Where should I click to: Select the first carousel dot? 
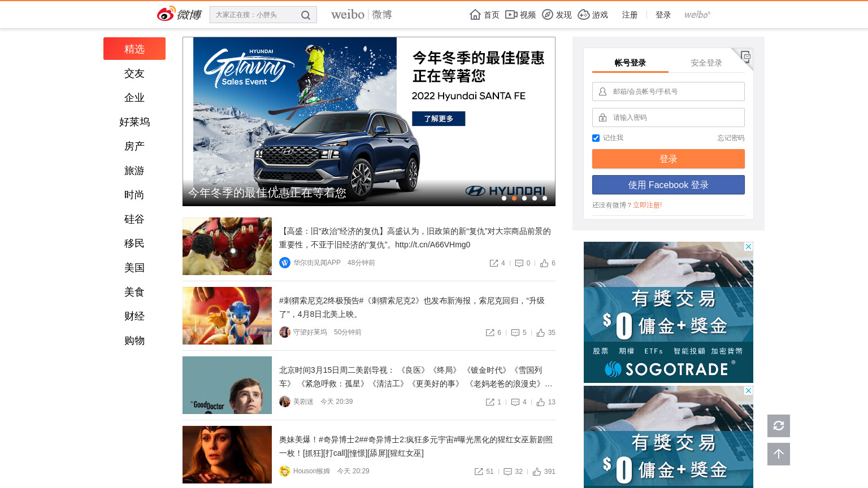pyautogui.click(x=504, y=198)
